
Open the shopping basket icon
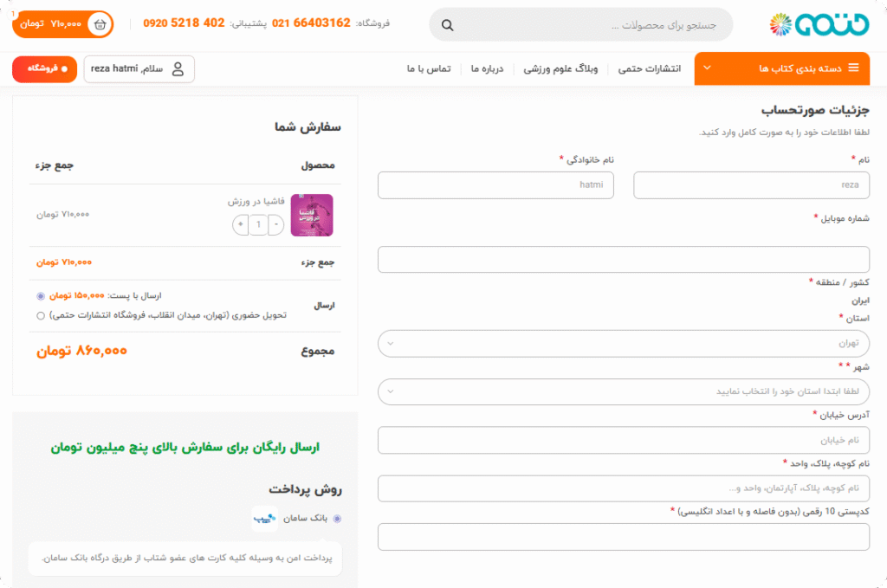point(100,24)
